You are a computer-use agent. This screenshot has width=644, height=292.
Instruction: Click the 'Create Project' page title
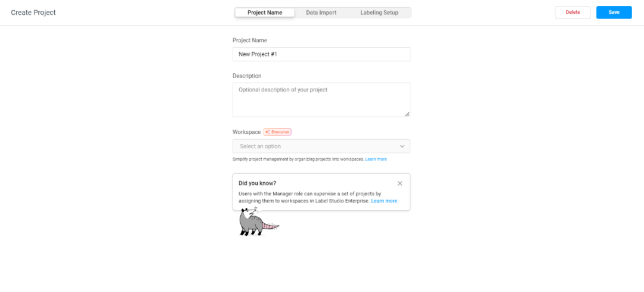pos(33,13)
